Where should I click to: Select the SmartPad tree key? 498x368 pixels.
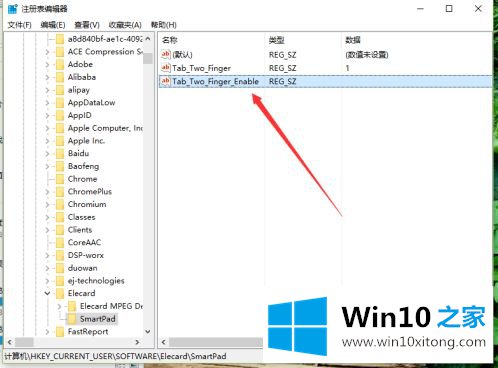[x=98, y=319]
